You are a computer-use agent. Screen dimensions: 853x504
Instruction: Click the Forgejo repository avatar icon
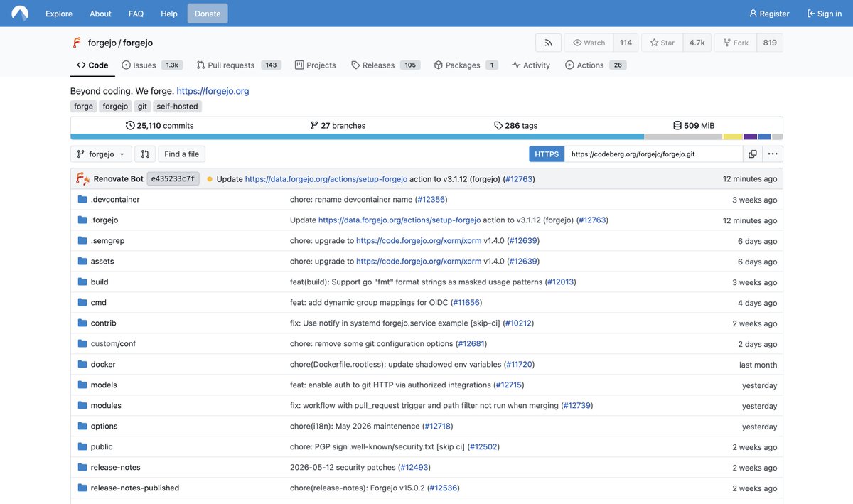(77, 43)
